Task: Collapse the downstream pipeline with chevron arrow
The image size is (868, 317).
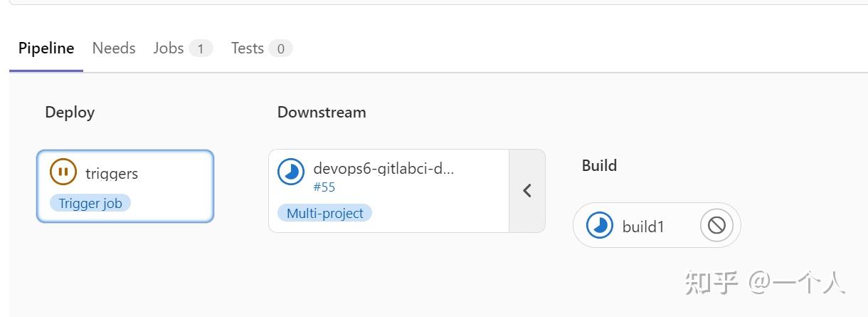Action: point(527,191)
